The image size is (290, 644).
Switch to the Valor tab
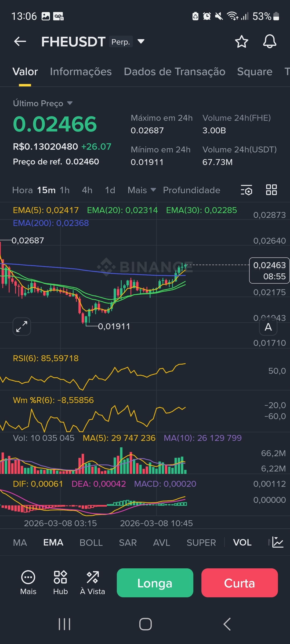pos(25,72)
